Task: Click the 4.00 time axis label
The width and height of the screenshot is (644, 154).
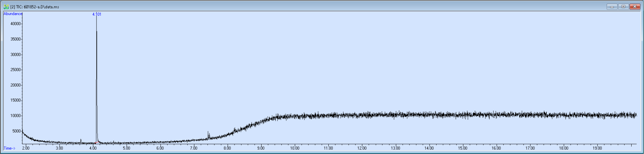Action: (x=93, y=148)
